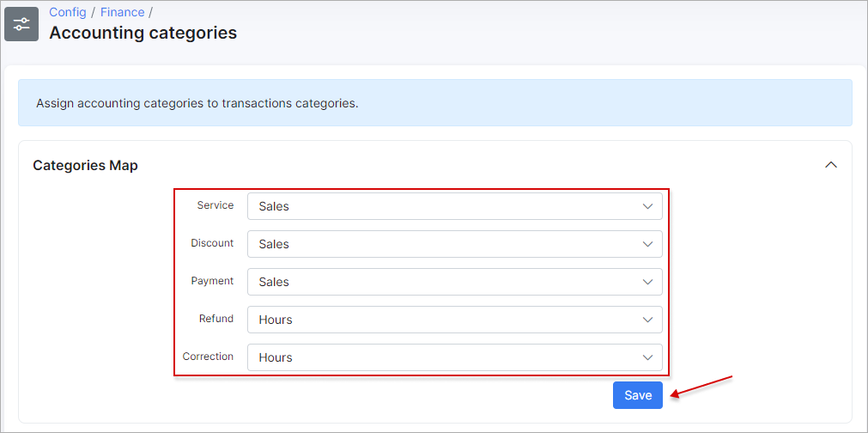Screen dimensions: 868x433
Task: Open the Refund select showing Hours
Action: click(x=454, y=320)
